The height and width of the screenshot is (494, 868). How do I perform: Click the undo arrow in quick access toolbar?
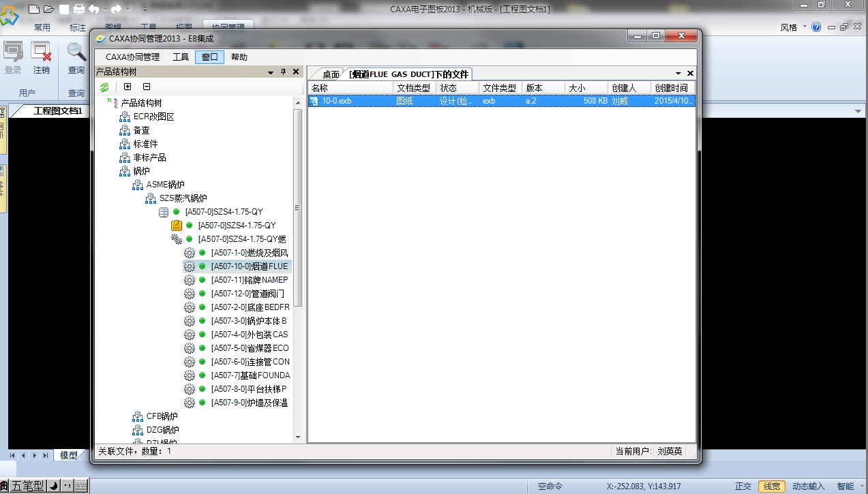(x=94, y=9)
